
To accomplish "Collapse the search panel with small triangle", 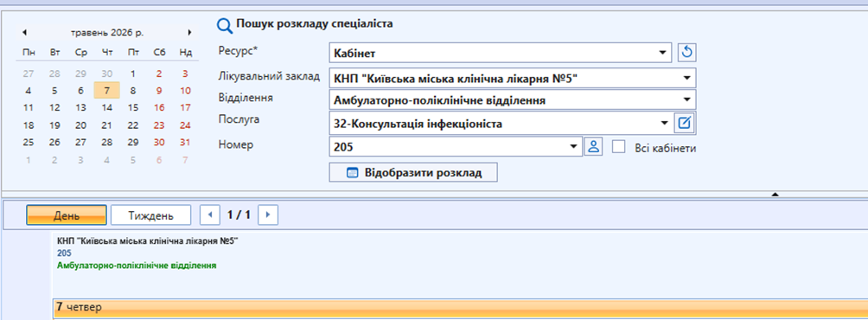I will pyautogui.click(x=775, y=195).
